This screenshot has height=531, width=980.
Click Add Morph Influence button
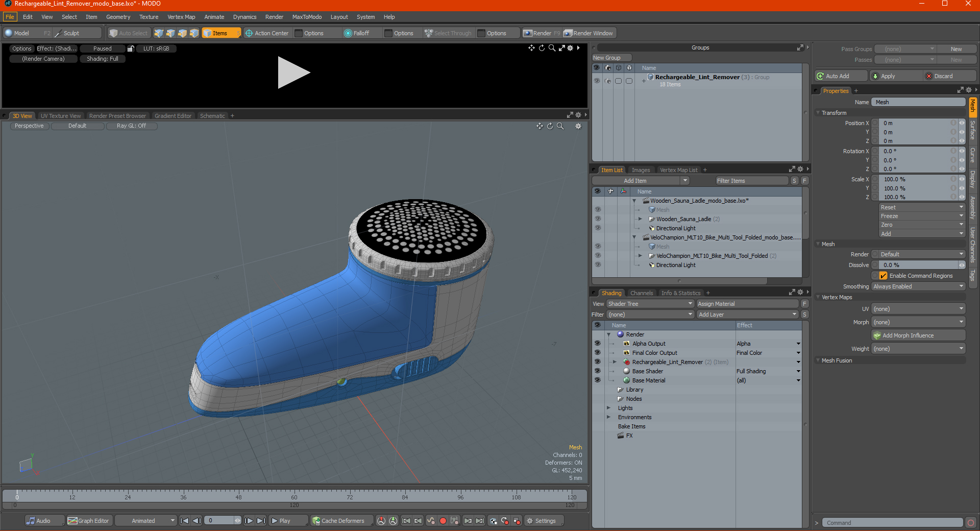[x=918, y=335]
